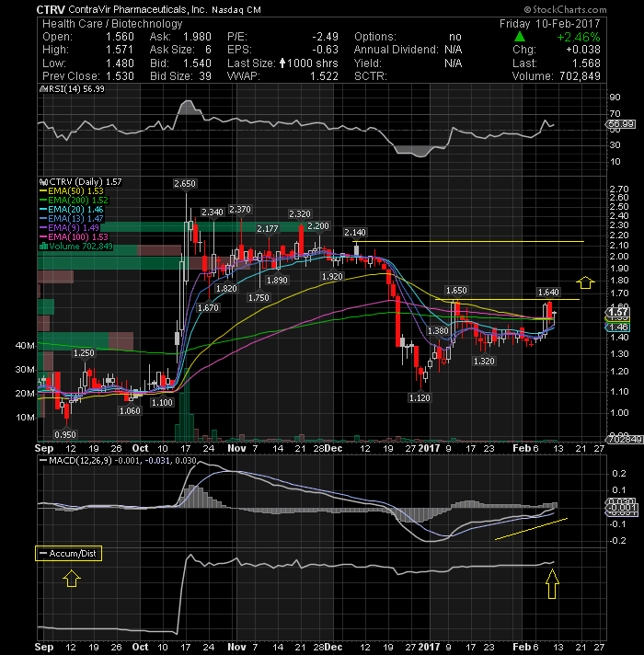Click the tall yellow arrow under Accum/Dist line
This screenshot has width=644, height=655.
[x=552, y=583]
